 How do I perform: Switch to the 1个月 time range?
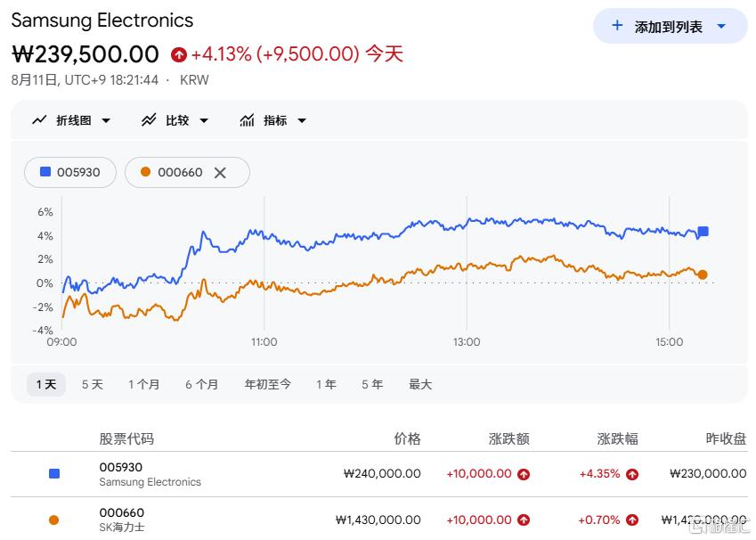click(143, 385)
